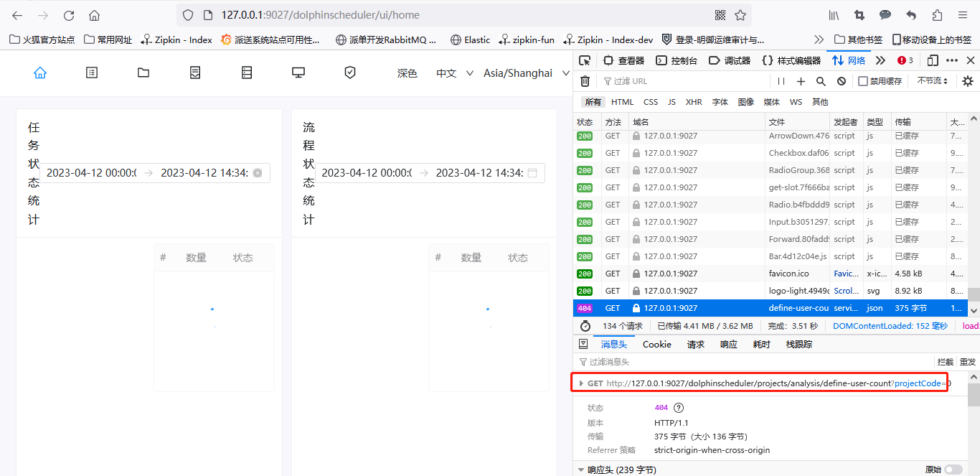The image size is (980, 476).
Task: Toggle responsive design mode icon
Action: coord(933,60)
